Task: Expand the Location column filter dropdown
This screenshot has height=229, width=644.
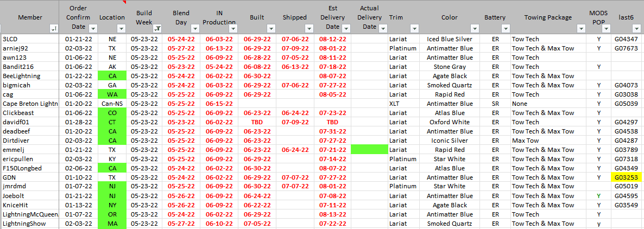Action: 122,28
